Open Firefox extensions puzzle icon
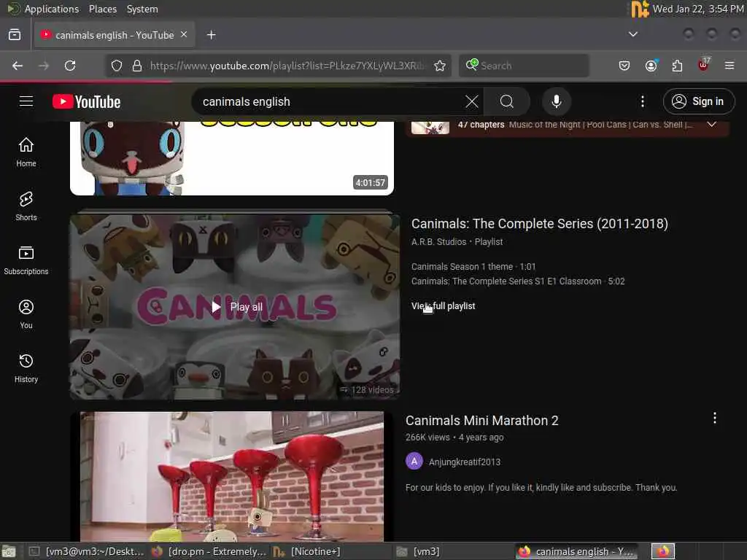Image resolution: width=747 pixels, height=560 pixels. (677, 66)
